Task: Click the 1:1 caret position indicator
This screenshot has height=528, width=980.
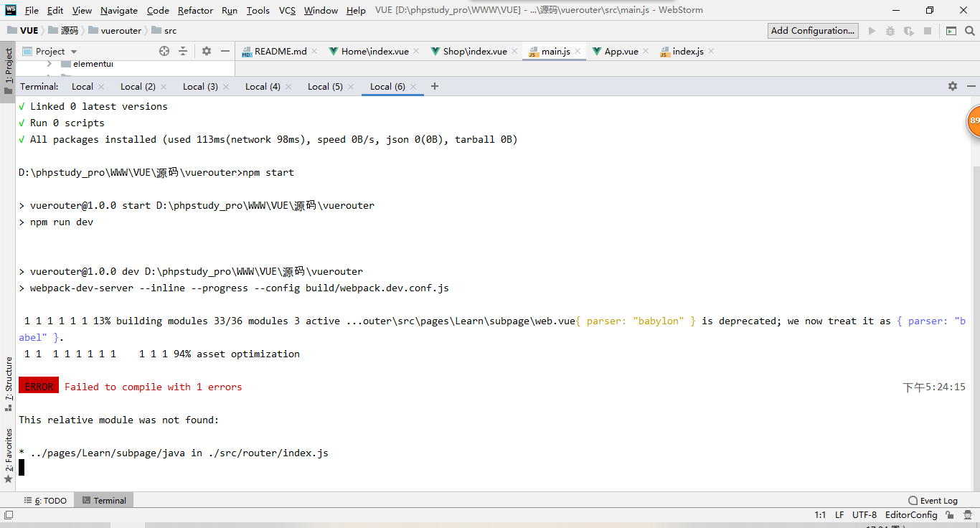Action: pyautogui.click(x=820, y=515)
